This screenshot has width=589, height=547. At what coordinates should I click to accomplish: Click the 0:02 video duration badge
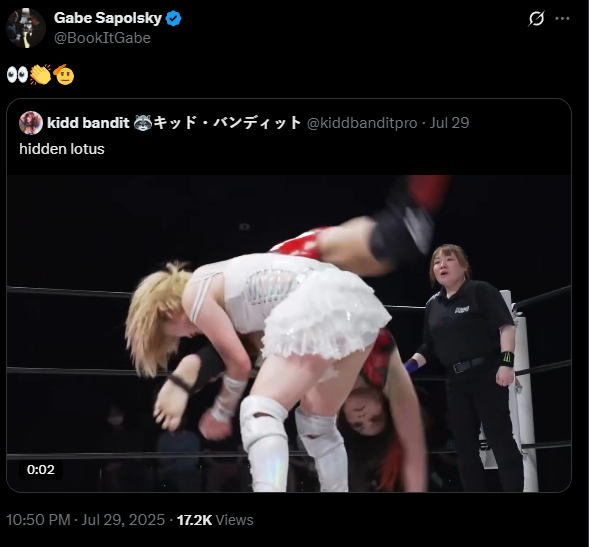pos(41,470)
